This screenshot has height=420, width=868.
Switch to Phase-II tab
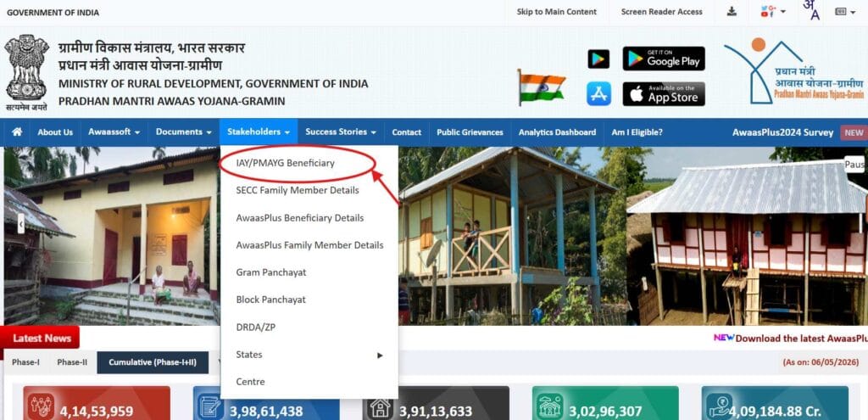[x=72, y=362]
